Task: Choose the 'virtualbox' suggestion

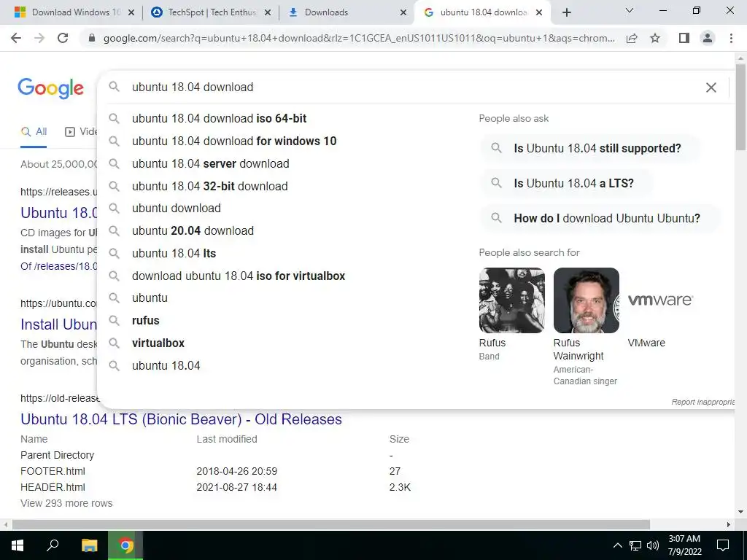Action: [158, 343]
